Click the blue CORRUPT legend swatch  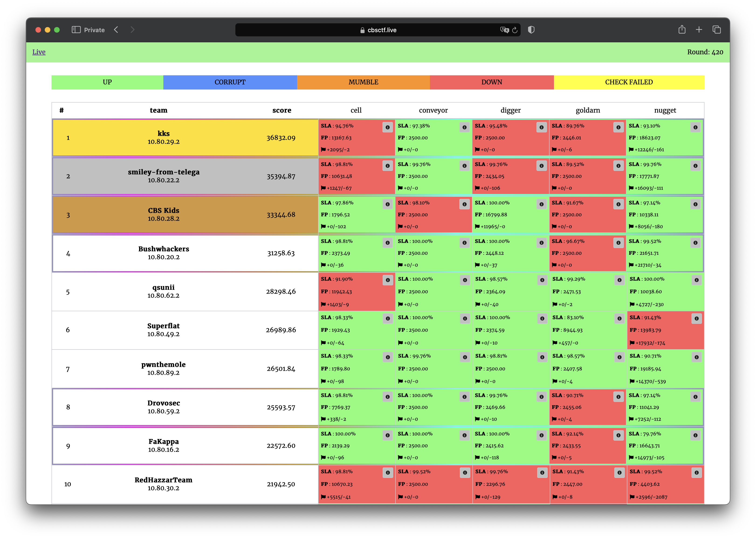click(230, 82)
